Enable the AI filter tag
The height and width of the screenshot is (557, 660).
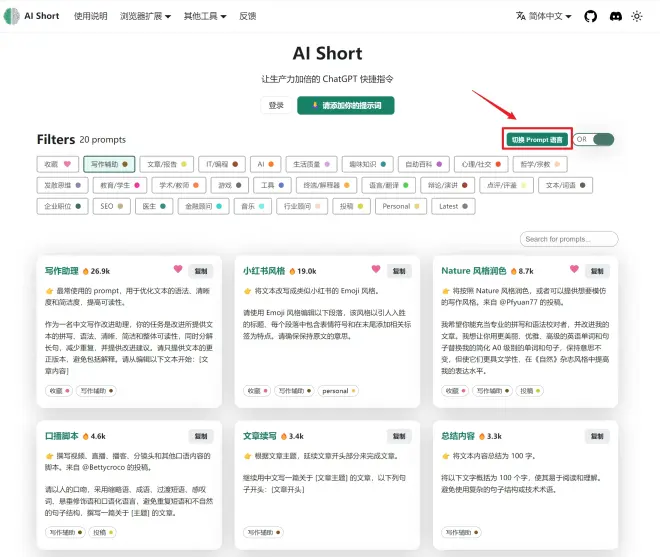pyautogui.click(x=265, y=164)
